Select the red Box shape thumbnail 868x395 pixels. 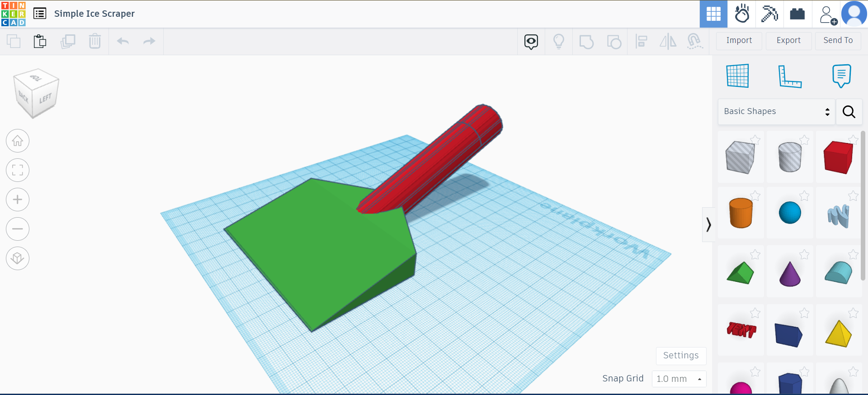(x=838, y=157)
